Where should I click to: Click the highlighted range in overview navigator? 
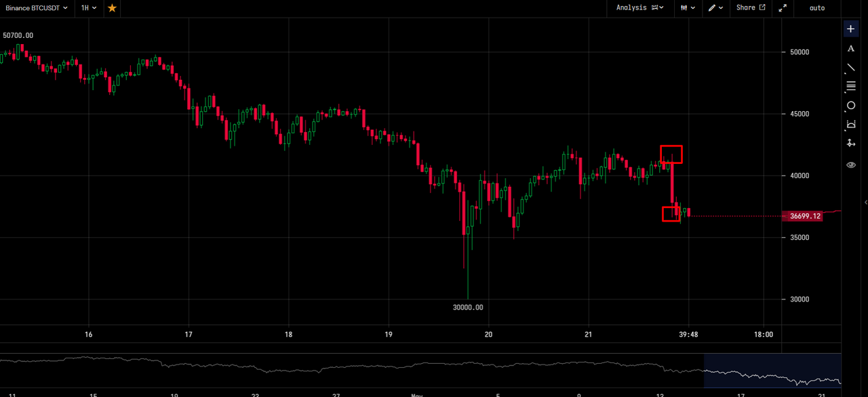click(x=772, y=369)
